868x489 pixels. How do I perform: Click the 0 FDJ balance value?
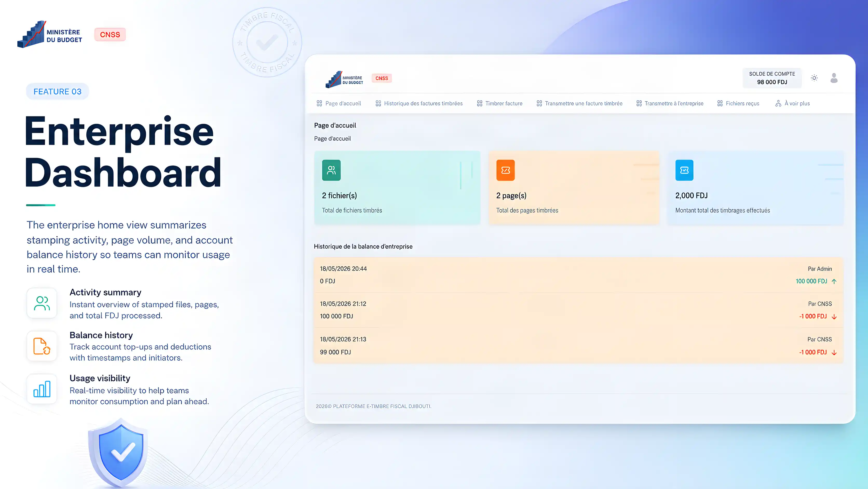coord(328,281)
